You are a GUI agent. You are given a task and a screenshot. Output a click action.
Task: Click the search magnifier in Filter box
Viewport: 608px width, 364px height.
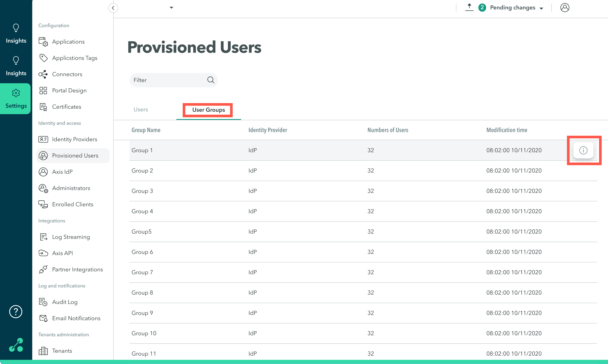211,80
